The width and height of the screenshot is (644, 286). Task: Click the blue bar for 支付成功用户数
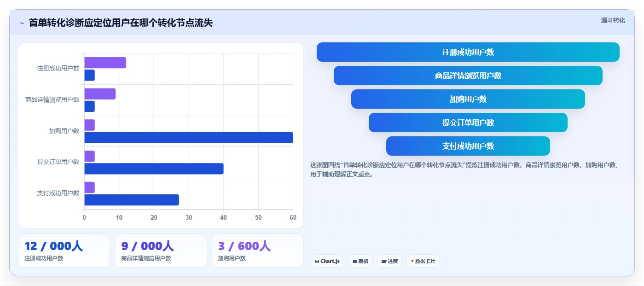[131, 200]
